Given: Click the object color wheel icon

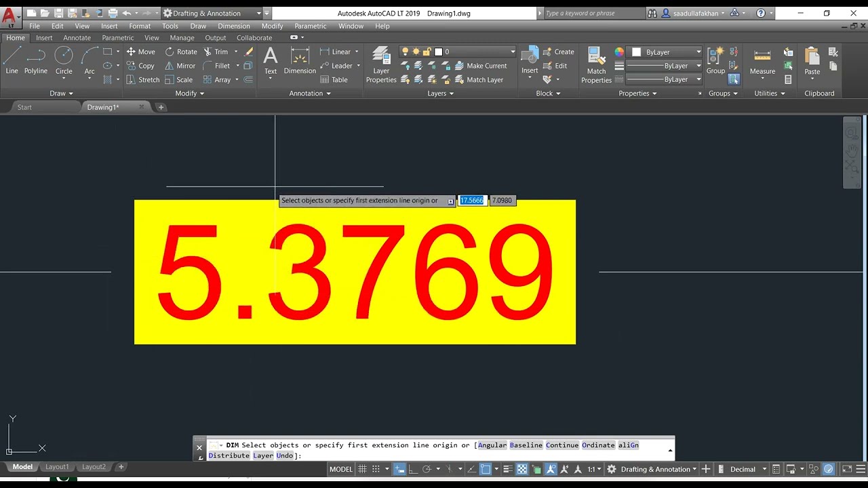Looking at the screenshot, I should point(619,52).
